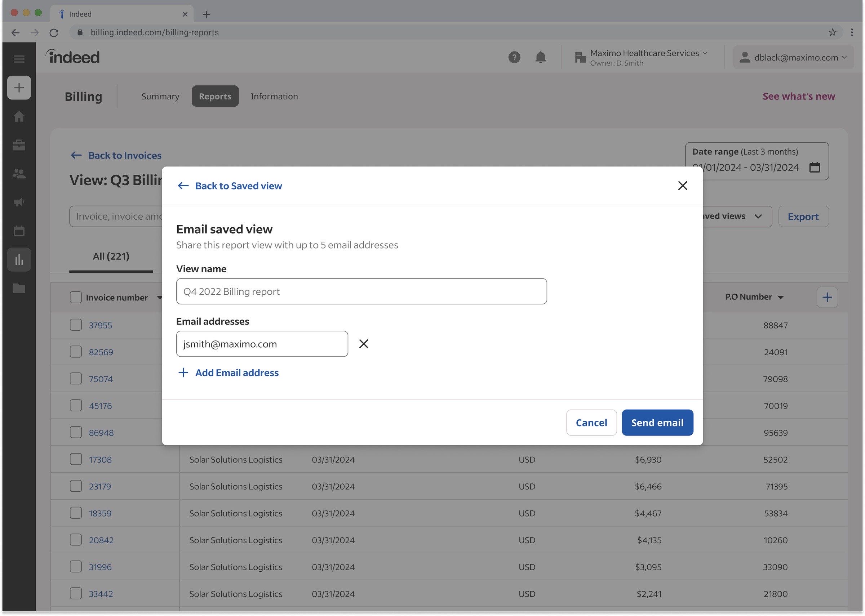Reload the page
865x616 pixels.
54,33
